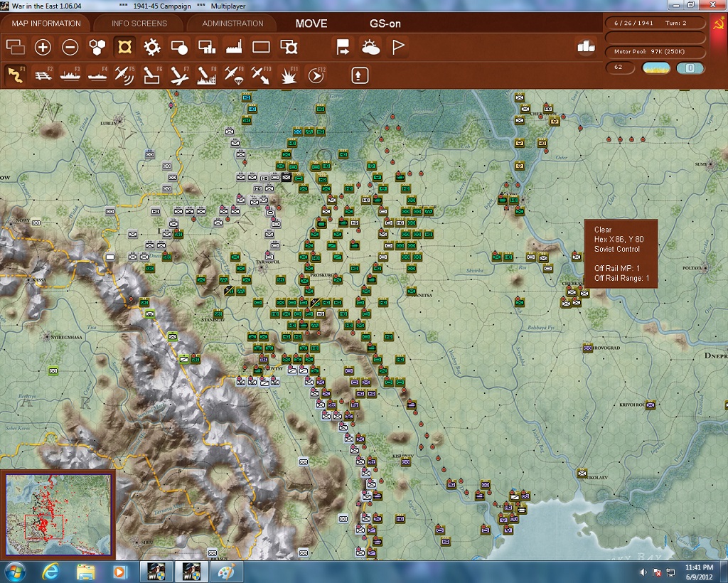Screen dimensions: 728x583
Task: Click the F12 end turn icon
Action: [316, 75]
